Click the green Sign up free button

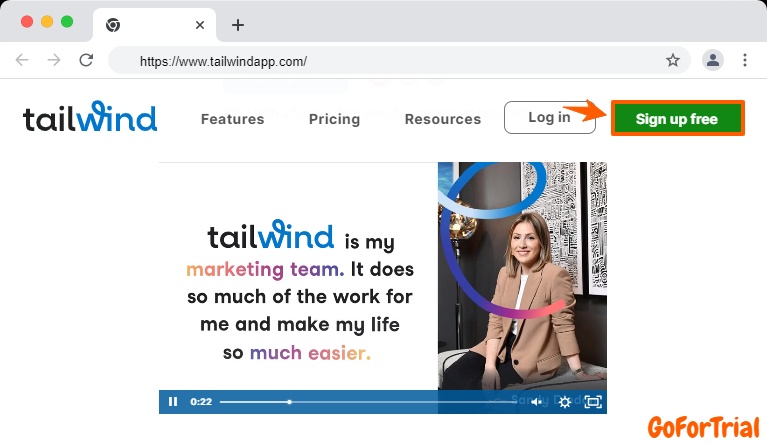pos(677,118)
